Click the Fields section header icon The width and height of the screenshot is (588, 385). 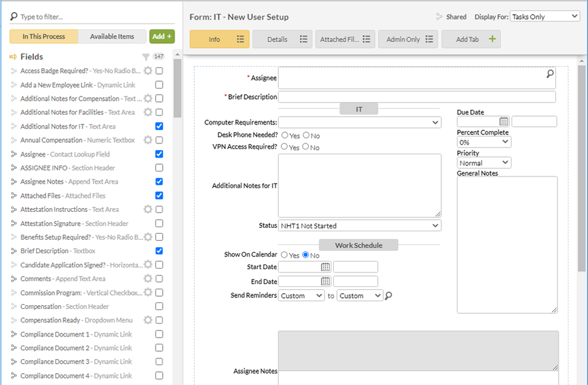click(13, 57)
